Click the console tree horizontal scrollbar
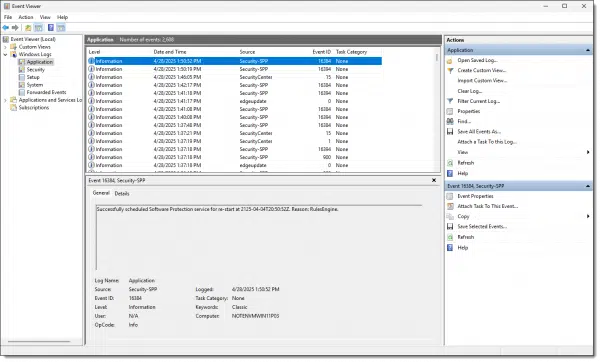The width and height of the screenshot is (600, 362). (x=39, y=341)
